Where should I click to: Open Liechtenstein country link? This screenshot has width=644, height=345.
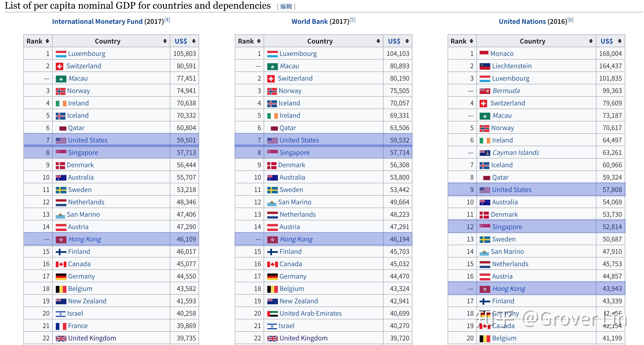pos(512,66)
